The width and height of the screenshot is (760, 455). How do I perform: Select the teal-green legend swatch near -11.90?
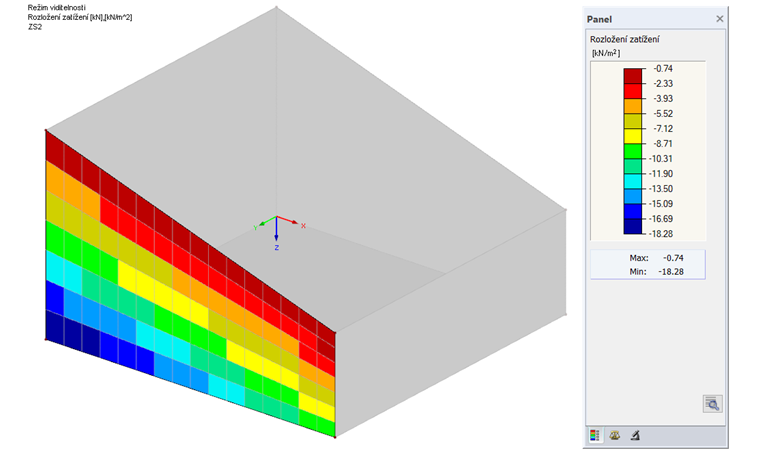pyautogui.click(x=633, y=166)
